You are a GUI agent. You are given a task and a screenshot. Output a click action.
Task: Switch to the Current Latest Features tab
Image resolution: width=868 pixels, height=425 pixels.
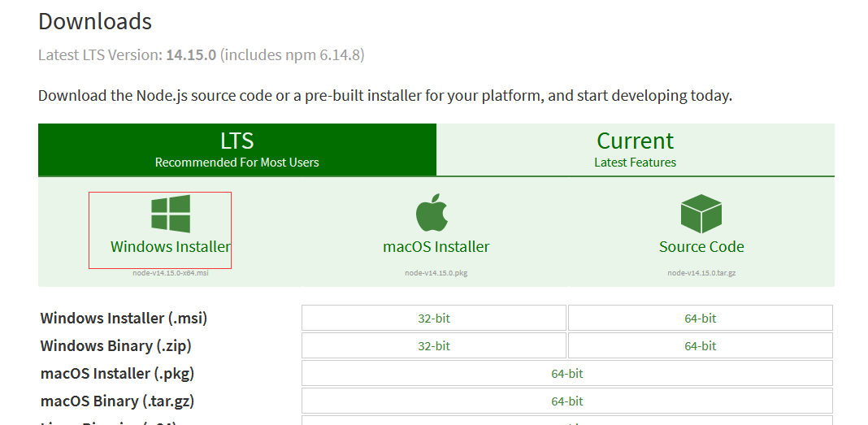tap(635, 150)
